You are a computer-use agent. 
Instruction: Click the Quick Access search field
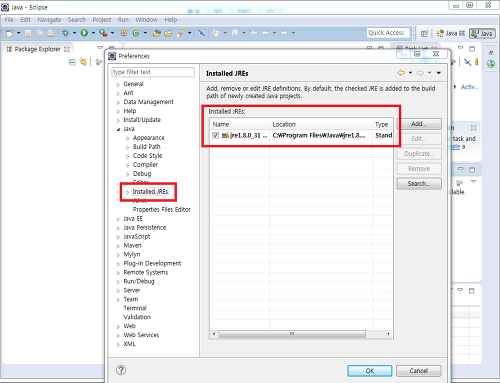pos(388,33)
